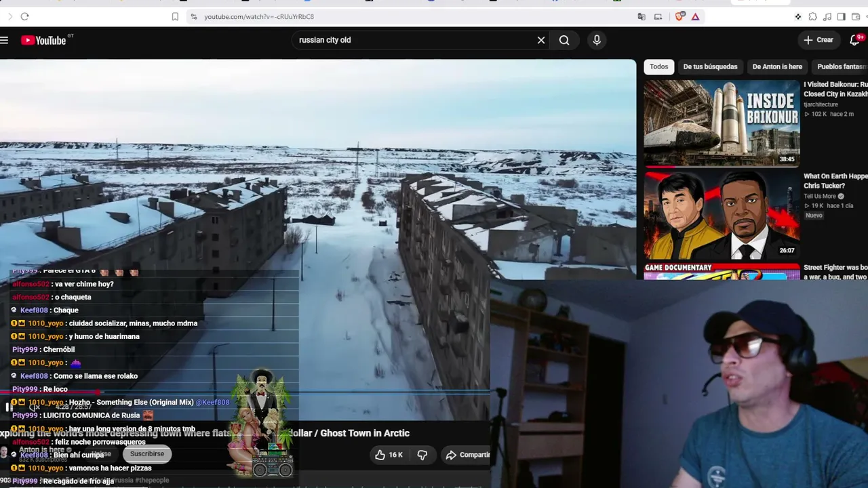Image resolution: width=868 pixels, height=488 pixels.
Task: Start voice search with the microphone
Action: [597, 40]
